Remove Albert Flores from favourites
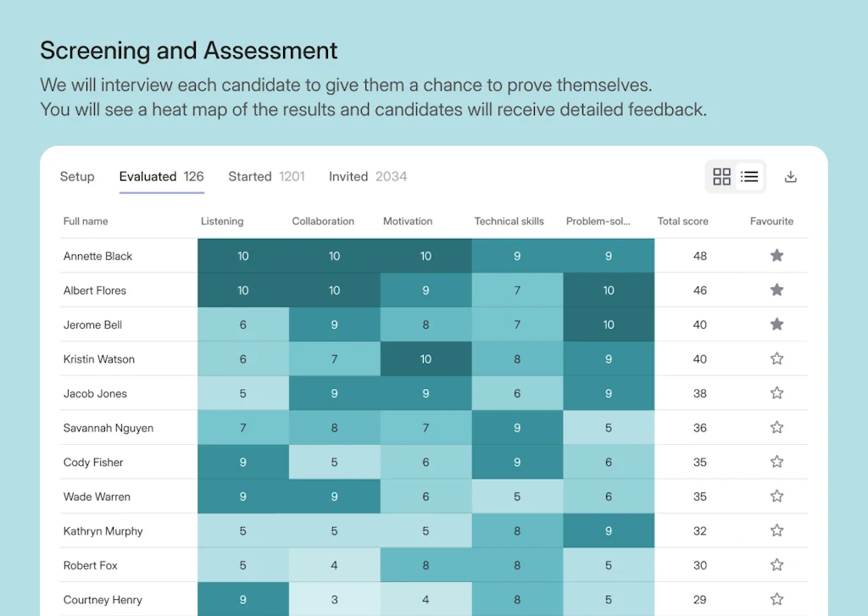This screenshot has width=868, height=616. pos(776,290)
